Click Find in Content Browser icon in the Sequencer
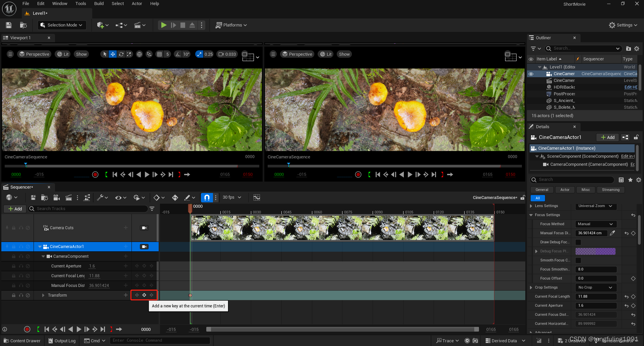Screen dimensions: 644x346 point(44,198)
